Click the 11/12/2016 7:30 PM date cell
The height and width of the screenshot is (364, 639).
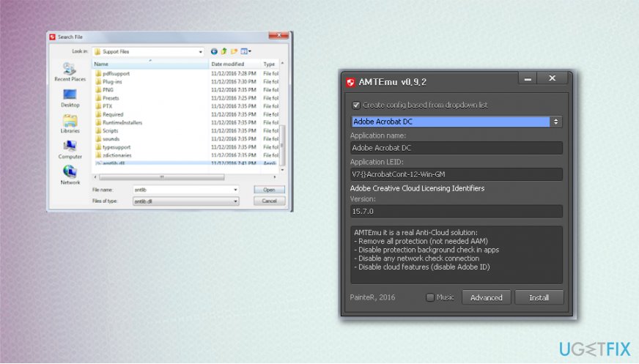(234, 82)
